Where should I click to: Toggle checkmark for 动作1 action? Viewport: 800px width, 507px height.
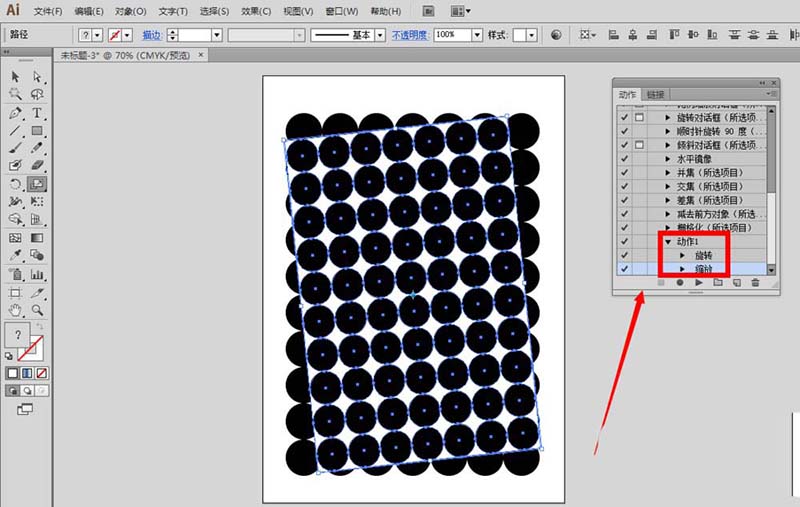[625, 242]
